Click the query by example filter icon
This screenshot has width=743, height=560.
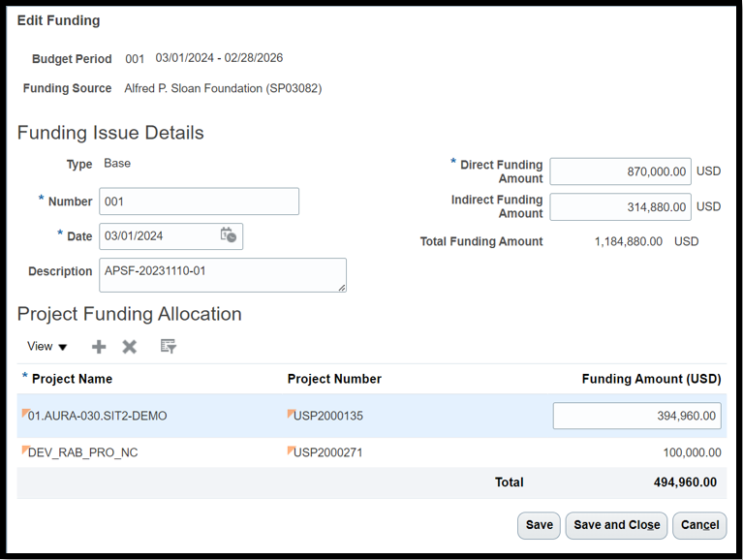pos(168,347)
